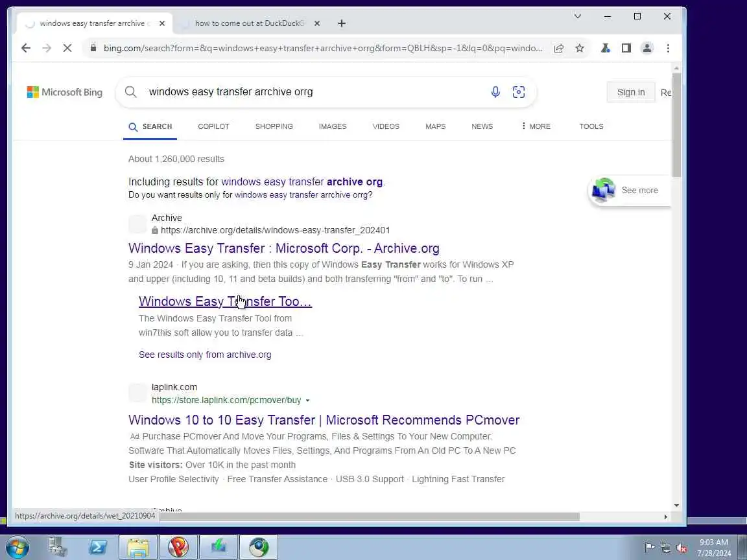The height and width of the screenshot is (560, 747).
Task: Click the site info lock icon in address bar
Action: 93,48
